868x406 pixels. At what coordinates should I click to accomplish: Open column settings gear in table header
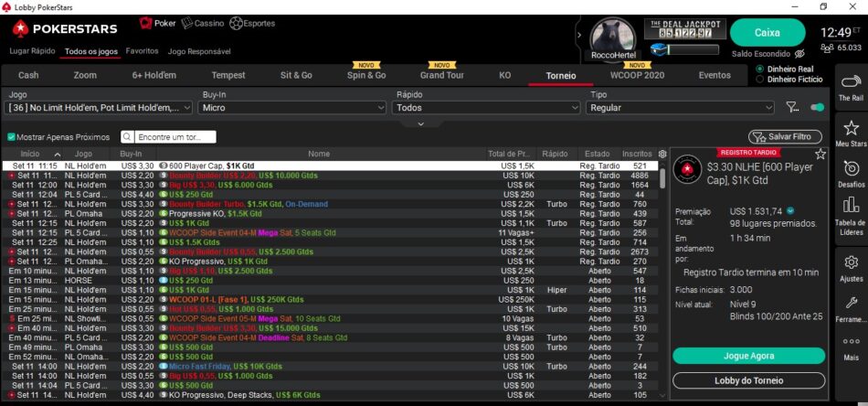[x=662, y=154]
